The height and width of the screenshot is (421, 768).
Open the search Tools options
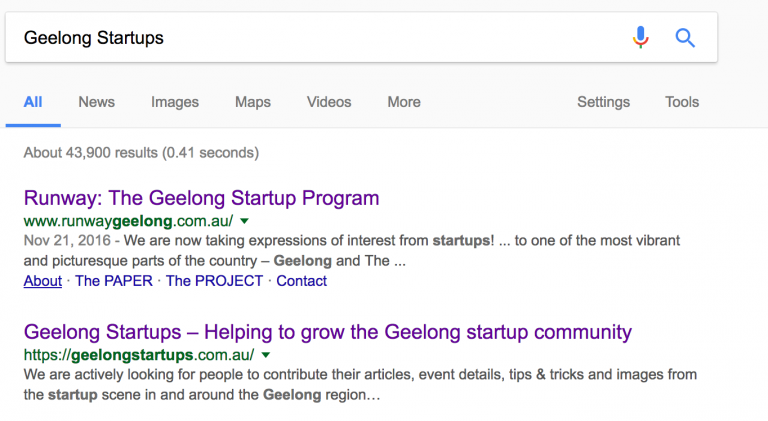tap(682, 102)
